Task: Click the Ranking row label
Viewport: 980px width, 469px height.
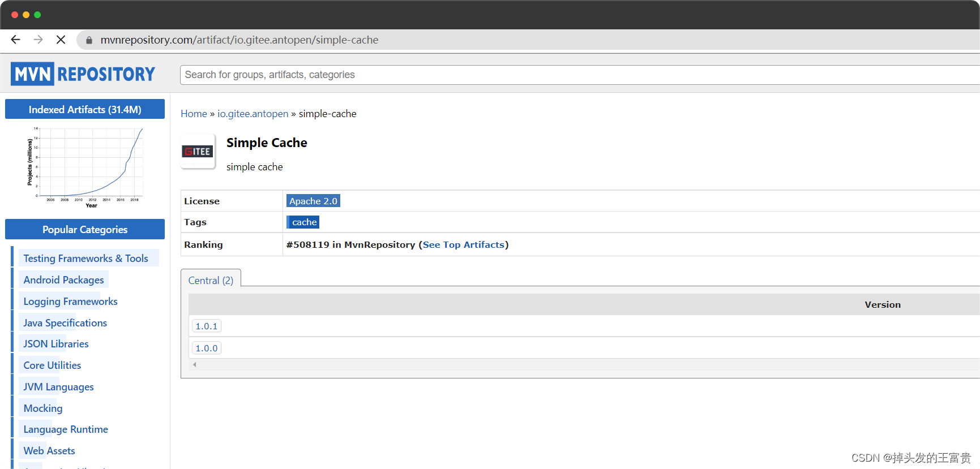Action: [x=203, y=244]
